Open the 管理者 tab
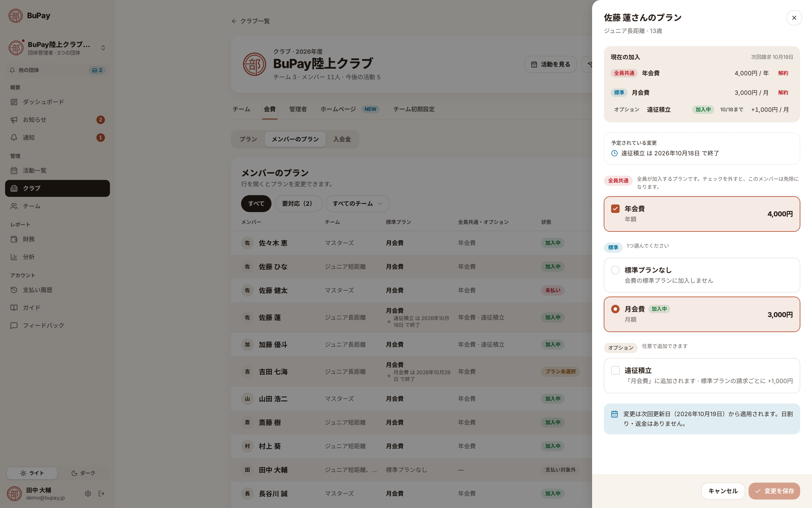Viewport: 812px width, 508px height. (x=298, y=109)
